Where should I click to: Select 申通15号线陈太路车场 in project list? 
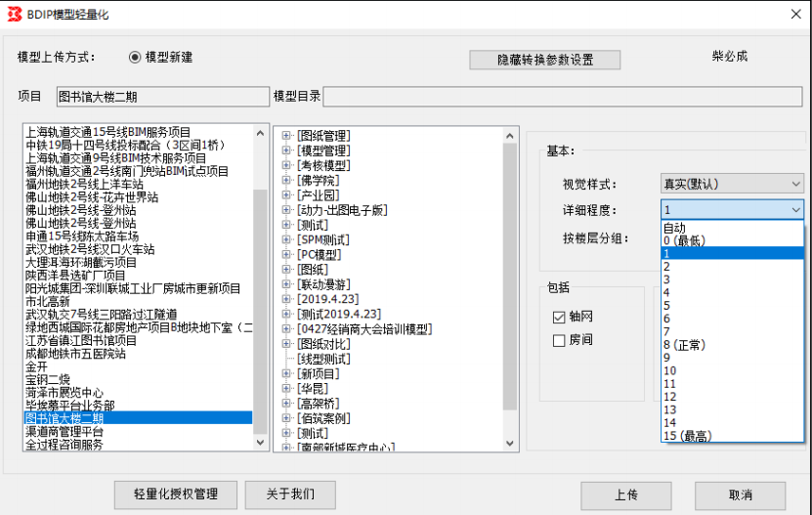pyautogui.click(x=82, y=236)
